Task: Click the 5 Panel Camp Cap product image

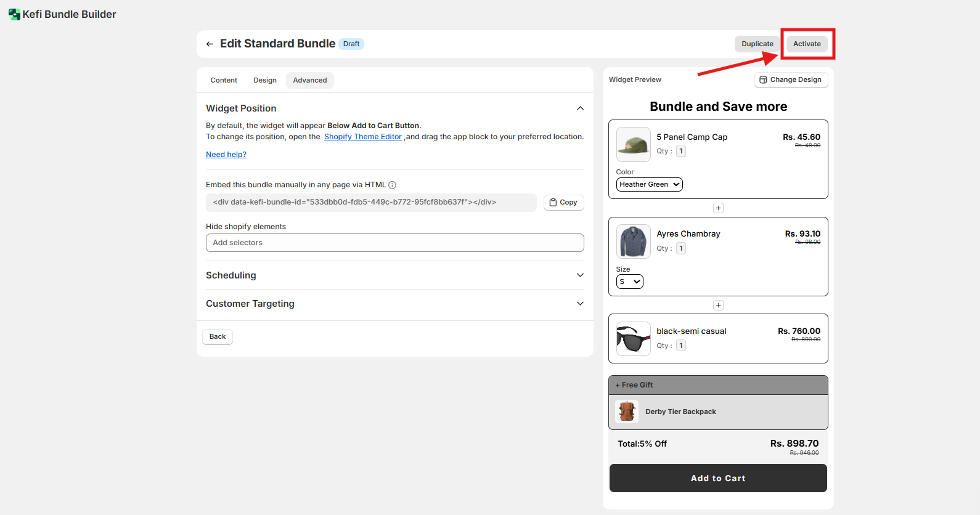Action: (633, 144)
